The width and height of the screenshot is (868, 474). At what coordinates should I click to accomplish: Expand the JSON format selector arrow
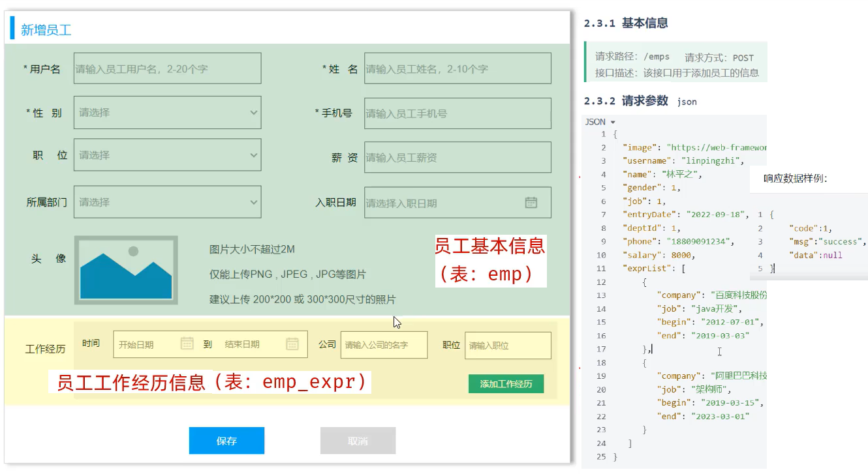[613, 122]
